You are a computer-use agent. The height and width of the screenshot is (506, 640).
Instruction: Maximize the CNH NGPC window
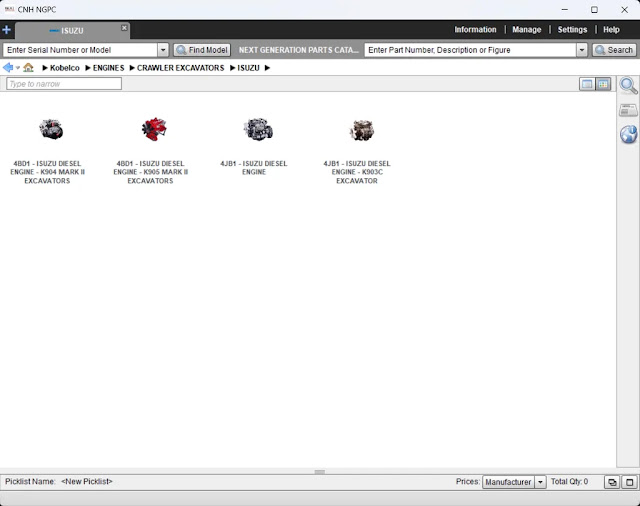click(x=594, y=10)
